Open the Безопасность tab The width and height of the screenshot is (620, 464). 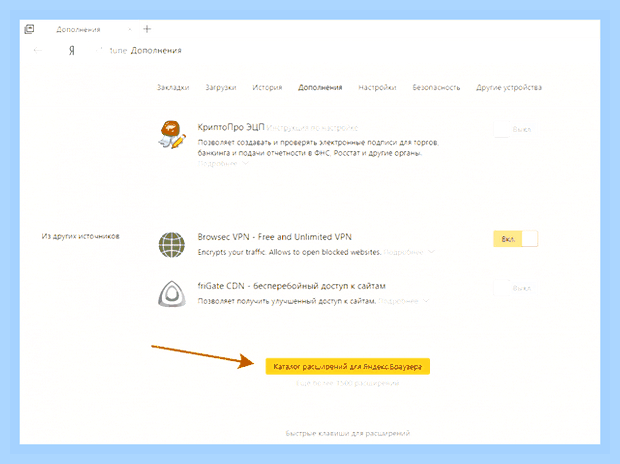click(436, 87)
